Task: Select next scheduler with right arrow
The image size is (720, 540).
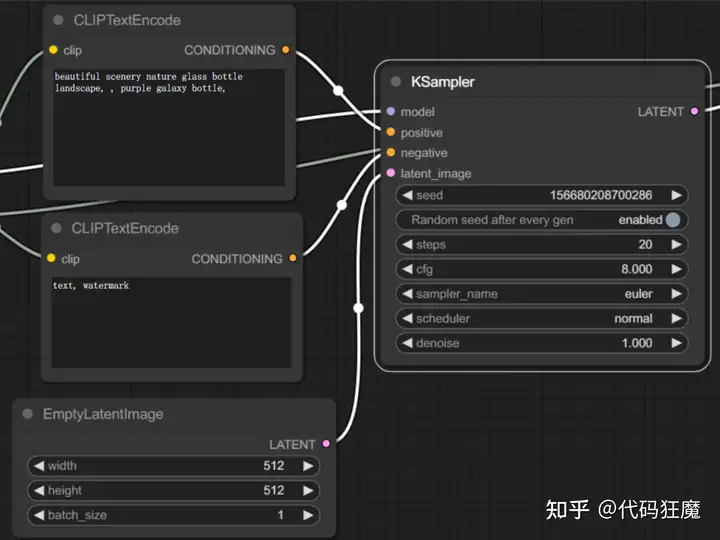Action: click(676, 319)
